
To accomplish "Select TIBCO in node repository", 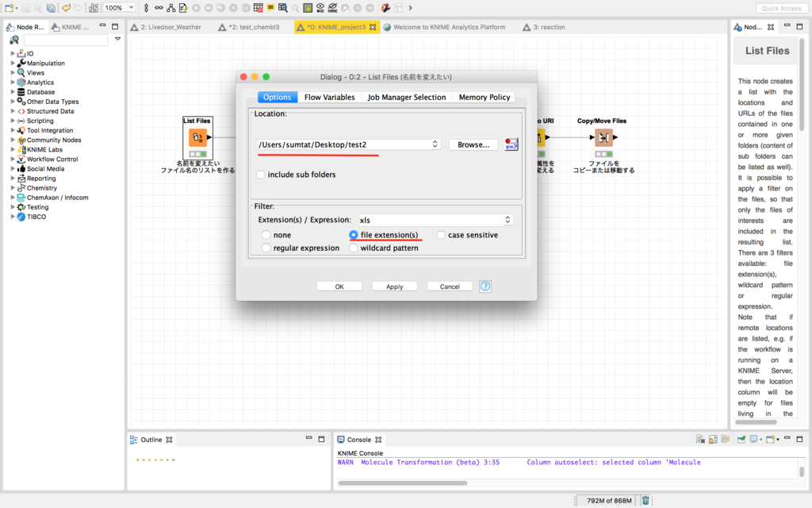I will click(36, 217).
